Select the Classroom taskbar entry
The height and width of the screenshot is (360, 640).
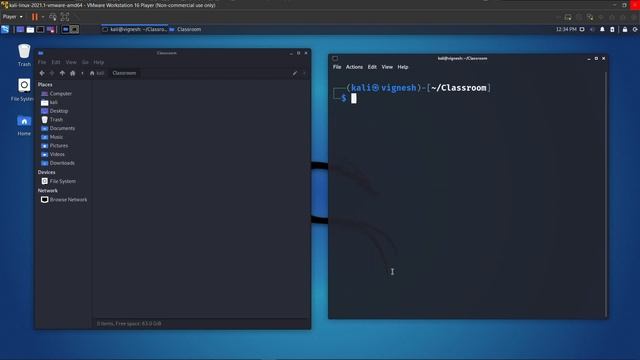[x=185, y=29]
